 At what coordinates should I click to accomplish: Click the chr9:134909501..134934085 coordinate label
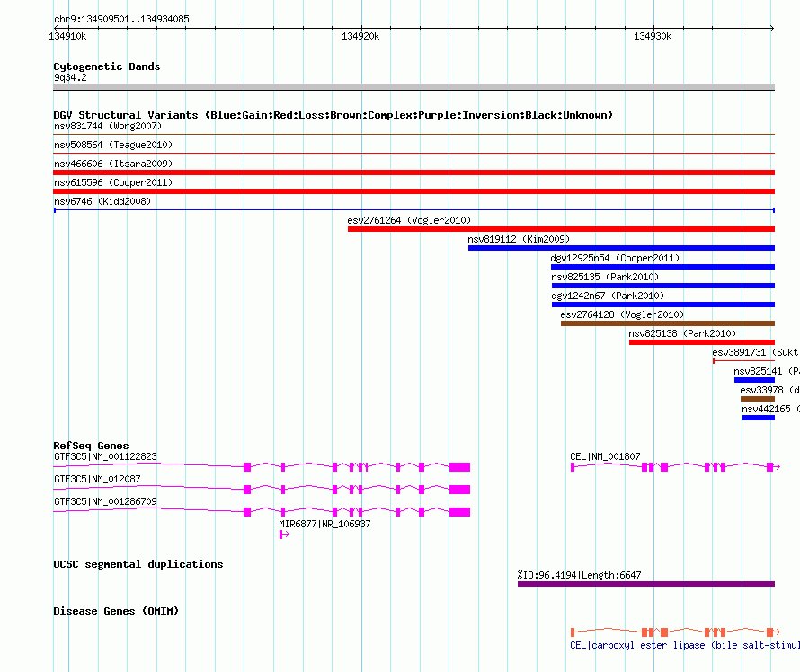121,19
